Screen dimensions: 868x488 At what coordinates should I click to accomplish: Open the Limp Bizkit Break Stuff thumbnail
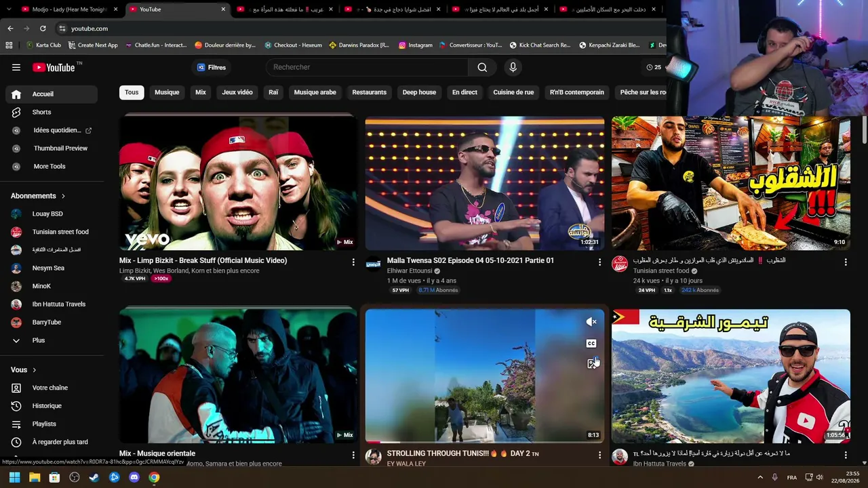click(239, 183)
